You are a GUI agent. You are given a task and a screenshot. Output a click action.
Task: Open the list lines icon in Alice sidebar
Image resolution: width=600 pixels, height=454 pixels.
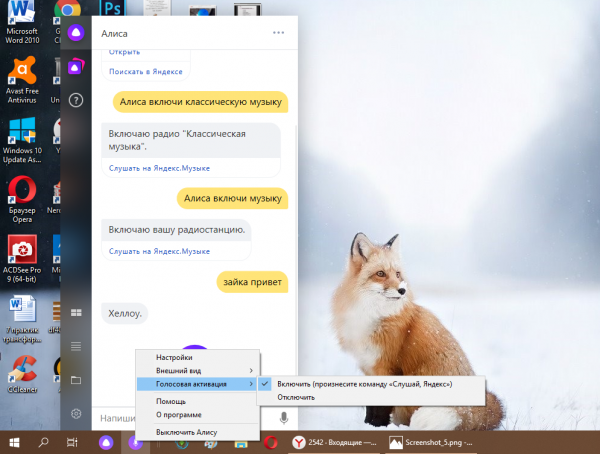[x=76, y=346]
